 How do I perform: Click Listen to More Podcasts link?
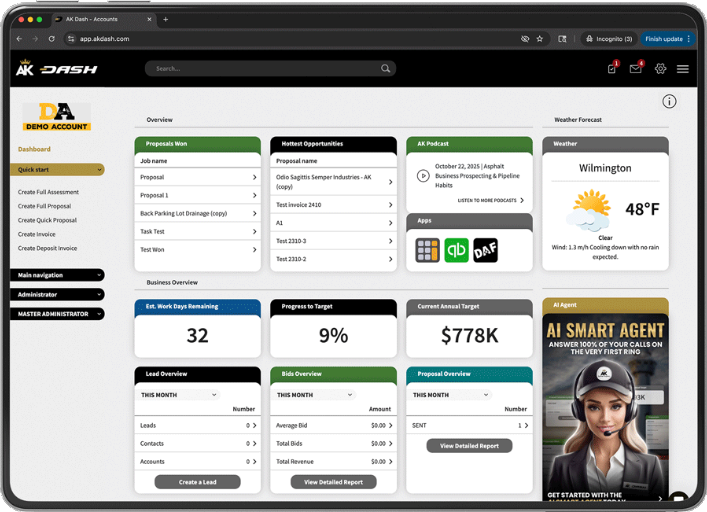point(490,201)
